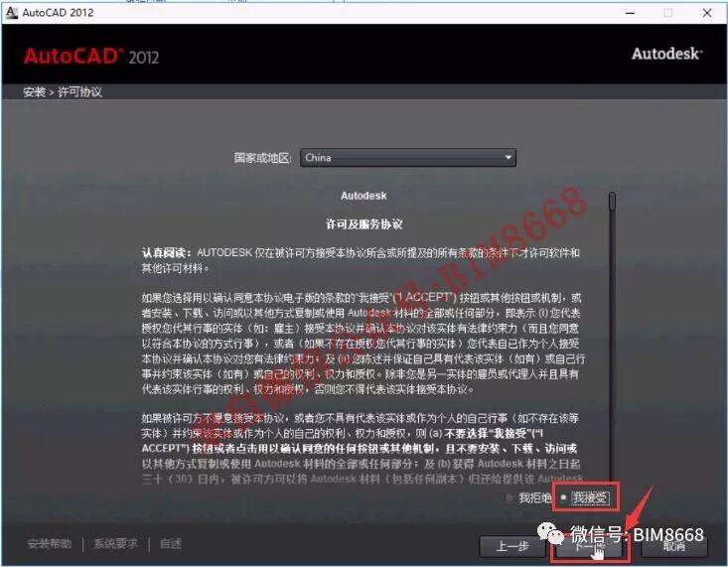
Task: Open the 安装帮助 installation help link
Action: (x=50, y=544)
